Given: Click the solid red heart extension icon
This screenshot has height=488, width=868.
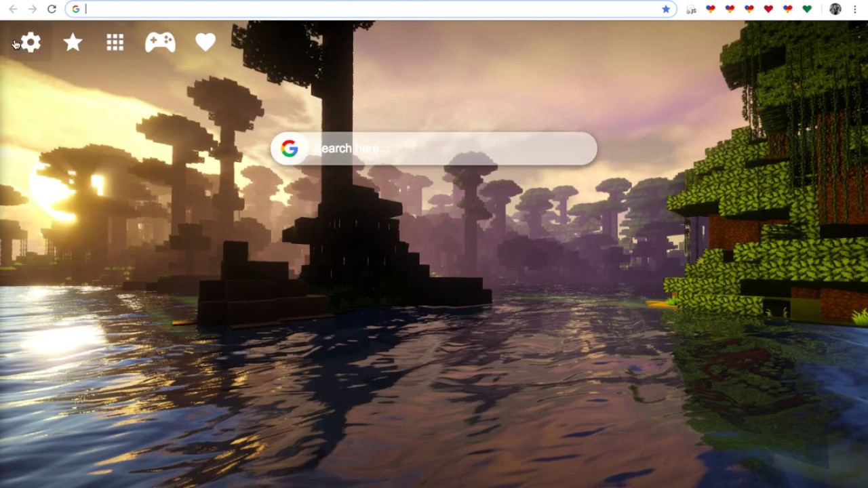Looking at the screenshot, I should 768,9.
